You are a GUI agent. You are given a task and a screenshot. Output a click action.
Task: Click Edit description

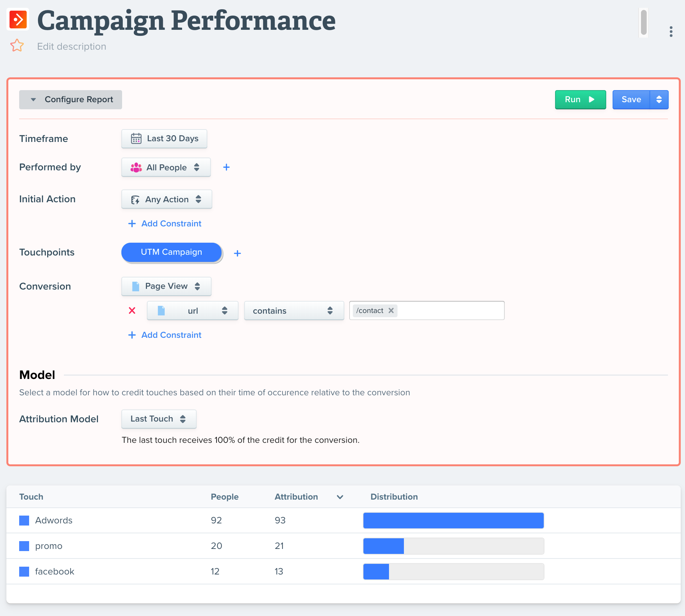(72, 46)
